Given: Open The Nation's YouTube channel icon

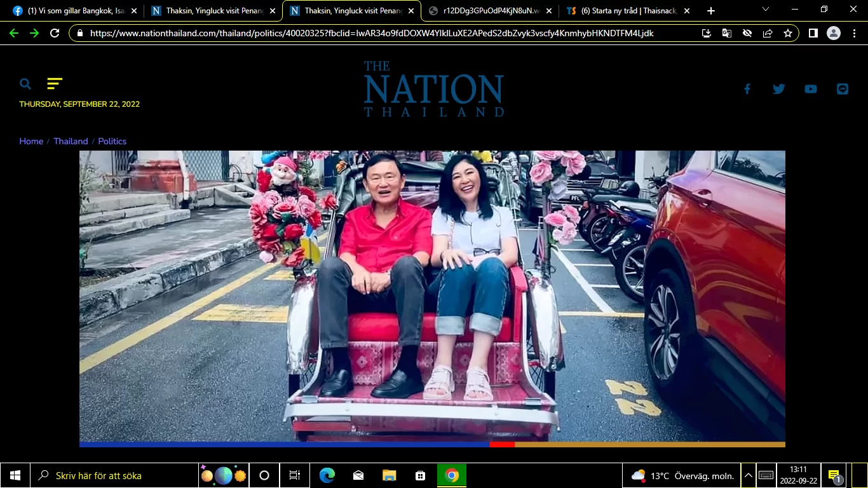Looking at the screenshot, I should click(810, 89).
